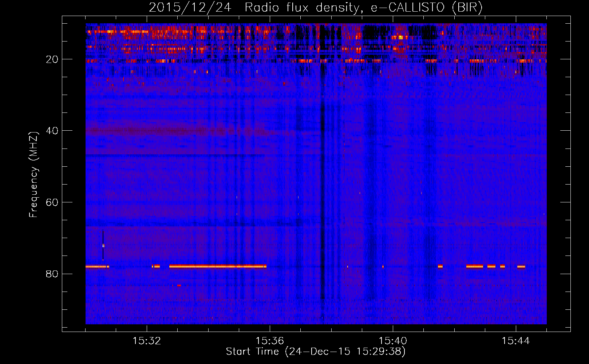Click the '15:40' time tick label
Viewport: 589px width, 364px height.
393,341
